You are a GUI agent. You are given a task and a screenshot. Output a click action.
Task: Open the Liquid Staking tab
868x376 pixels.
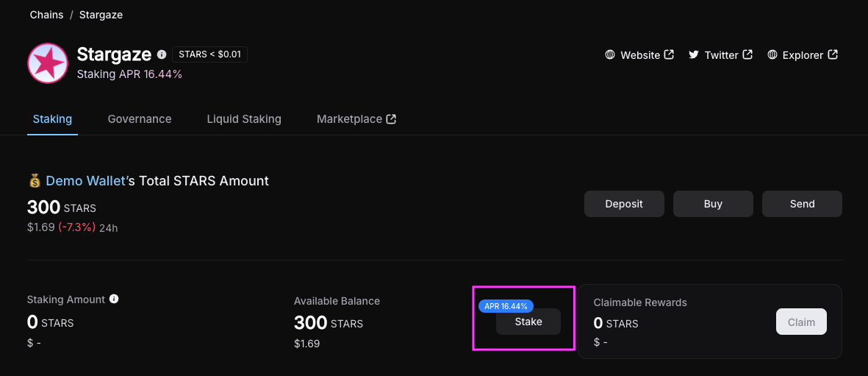click(x=244, y=119)
